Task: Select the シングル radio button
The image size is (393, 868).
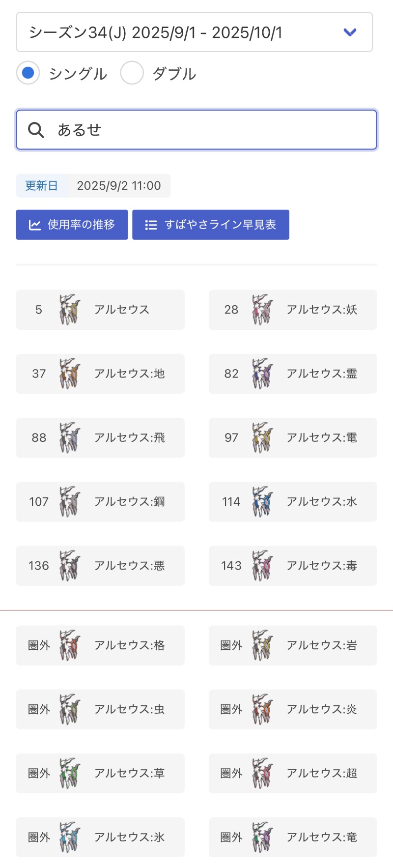Action: coord(28,73)
